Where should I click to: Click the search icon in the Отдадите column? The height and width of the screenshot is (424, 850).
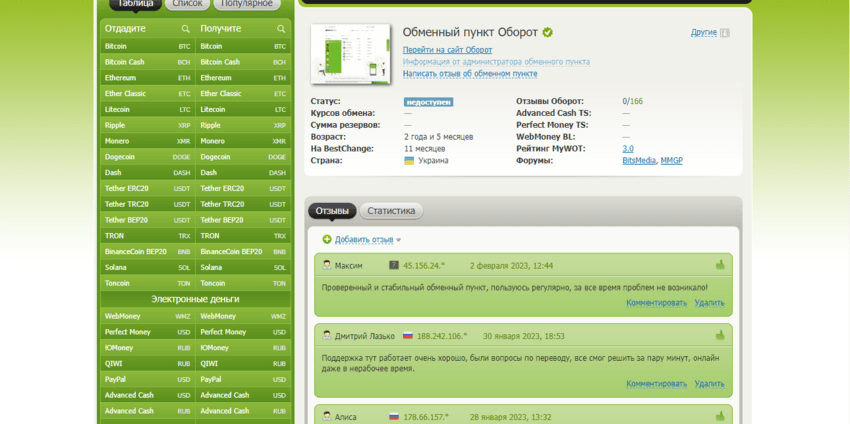(186, 29)
